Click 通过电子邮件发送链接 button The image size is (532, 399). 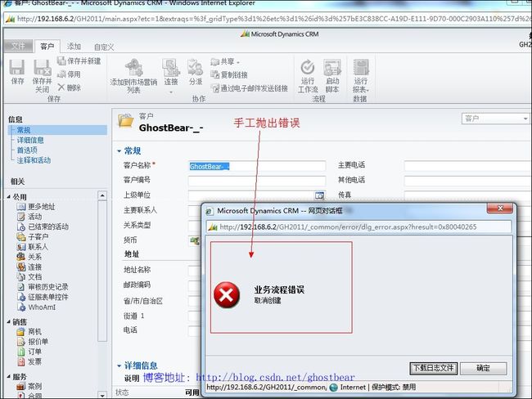[250, 88]
